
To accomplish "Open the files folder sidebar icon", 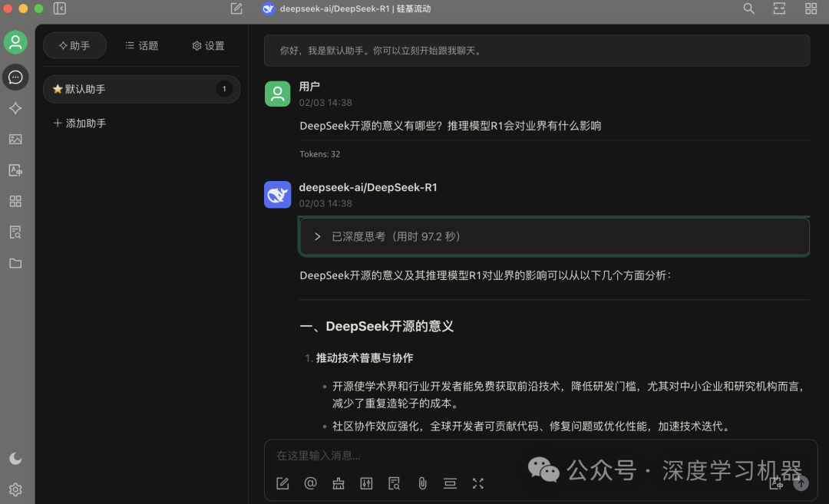I will 15,263.
